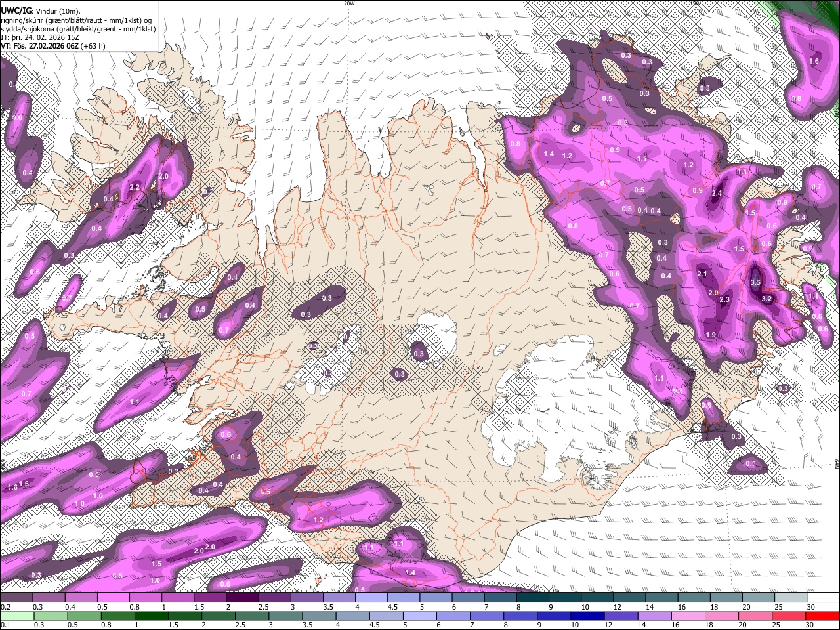The height and width of the screenshot is (630, 840).
Task: Pick the dark teal 8 snow legend swatch
Action: tap(533, 598)
